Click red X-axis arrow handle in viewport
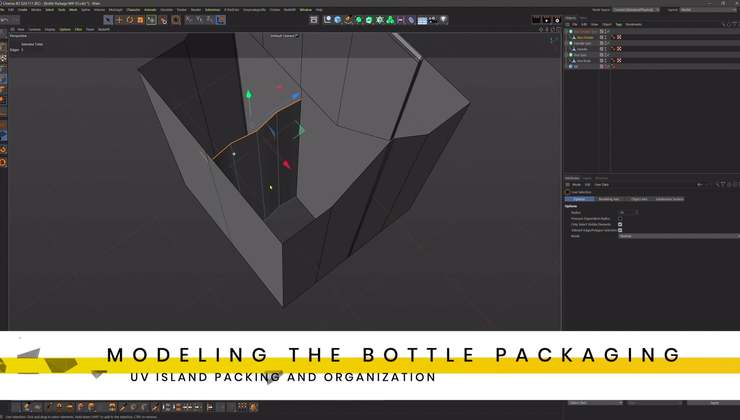This screenshot has width=740, height=420. [x=286, y=164]
